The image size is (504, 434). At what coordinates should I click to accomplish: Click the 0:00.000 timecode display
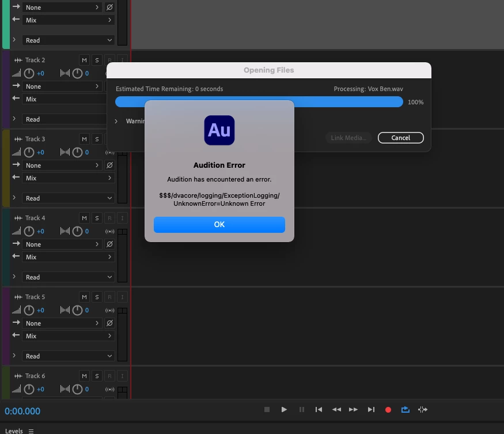(22, 411)
